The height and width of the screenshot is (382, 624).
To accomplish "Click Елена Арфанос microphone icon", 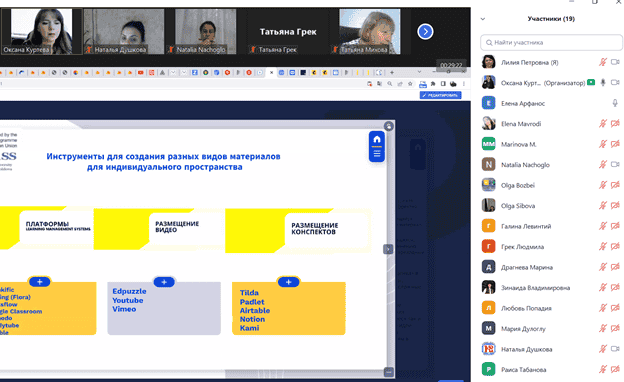I will click(615, 103).
